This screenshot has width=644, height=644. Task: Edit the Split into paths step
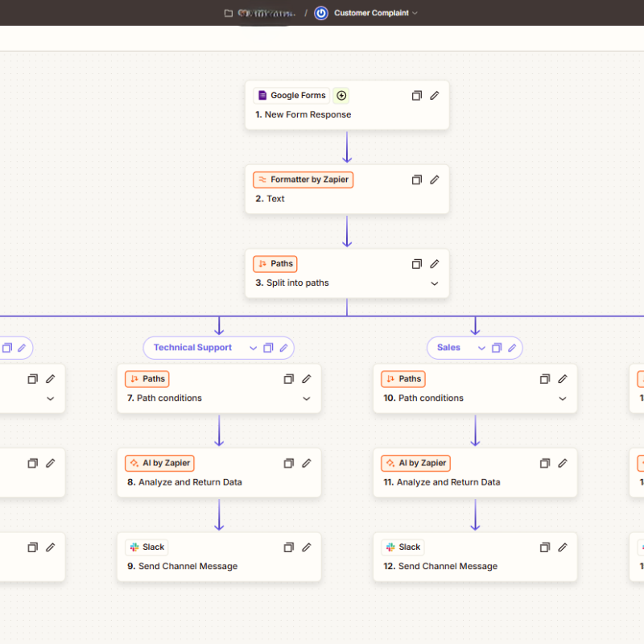coord(435,264)
